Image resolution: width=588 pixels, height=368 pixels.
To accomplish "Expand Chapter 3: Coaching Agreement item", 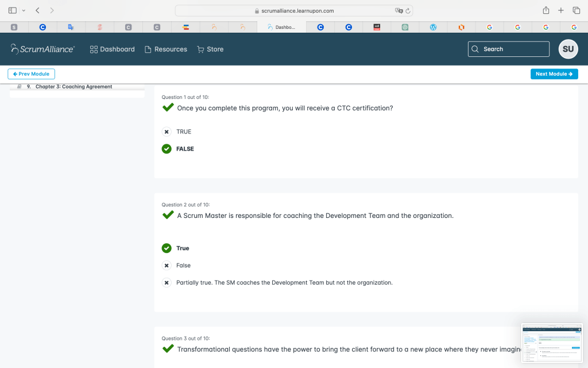I will coord(73,87).
